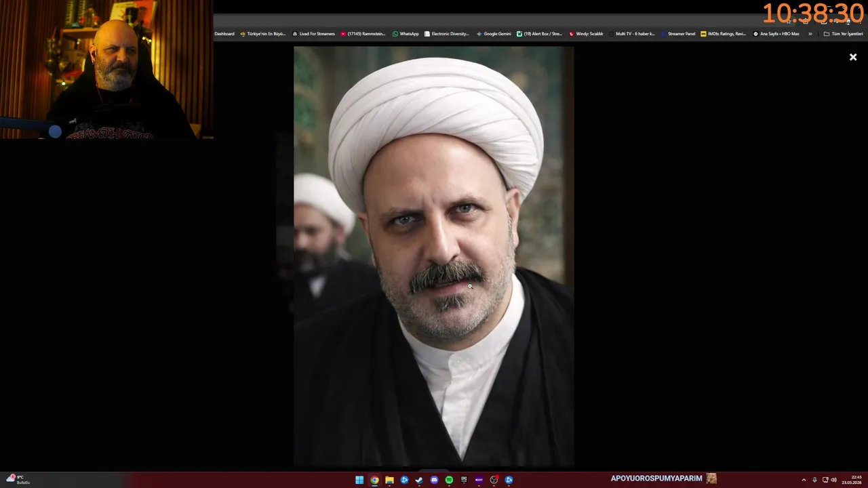Screen dimensions: 868x488
Task: Click the Windows Start button
Action: point(359,480)
